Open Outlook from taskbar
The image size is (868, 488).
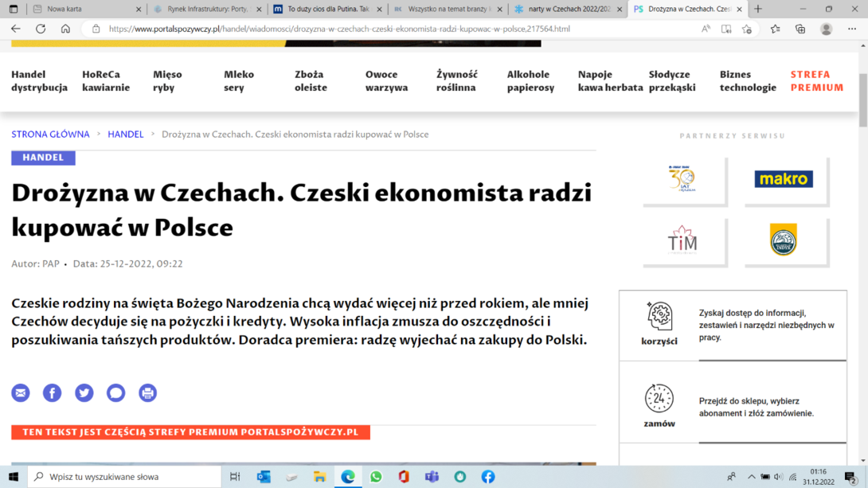point(264,476)
